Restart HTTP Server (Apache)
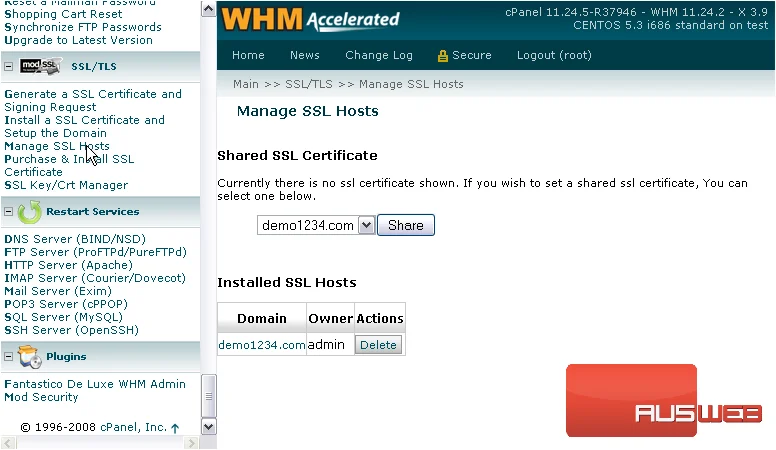The height and width of the screenshot is (450, 776). [x=68, y=265]
